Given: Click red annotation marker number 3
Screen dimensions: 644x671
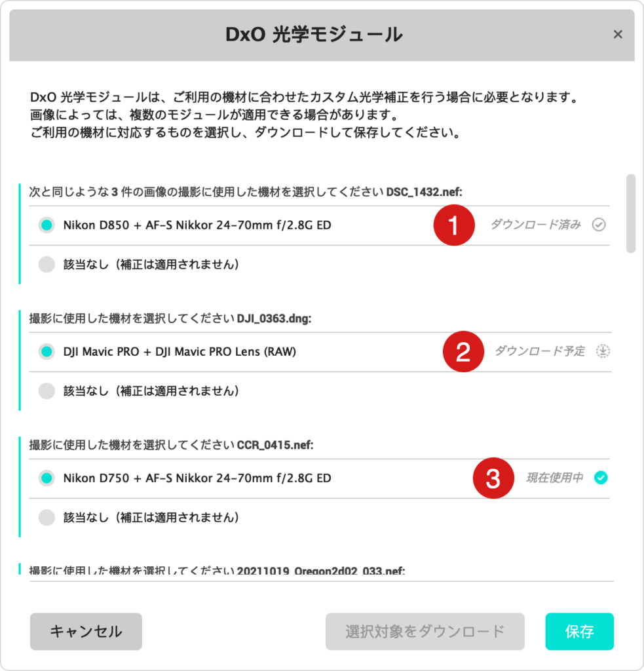Looking at the screenshot, I should coord(493,478).
